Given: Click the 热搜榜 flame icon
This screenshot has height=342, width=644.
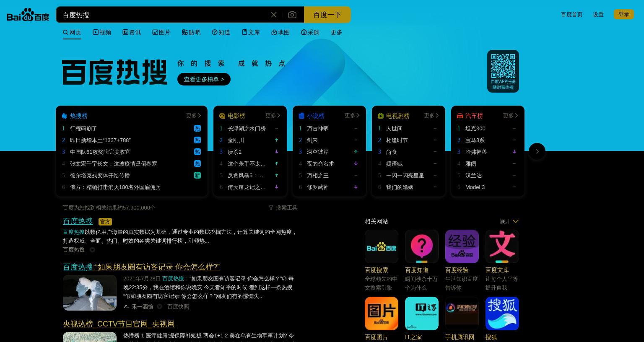Looking at the screenshot, I should [x=65, y=116].
